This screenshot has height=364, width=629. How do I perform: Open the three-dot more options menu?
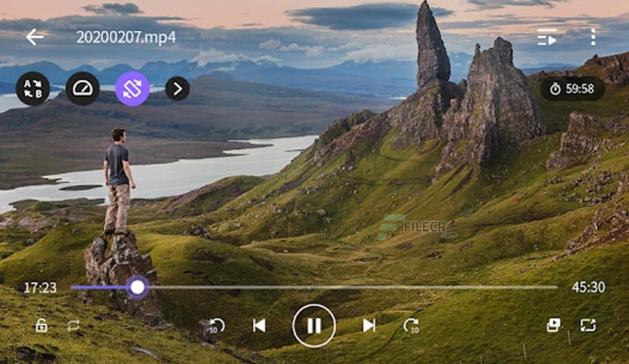point(593,38)
